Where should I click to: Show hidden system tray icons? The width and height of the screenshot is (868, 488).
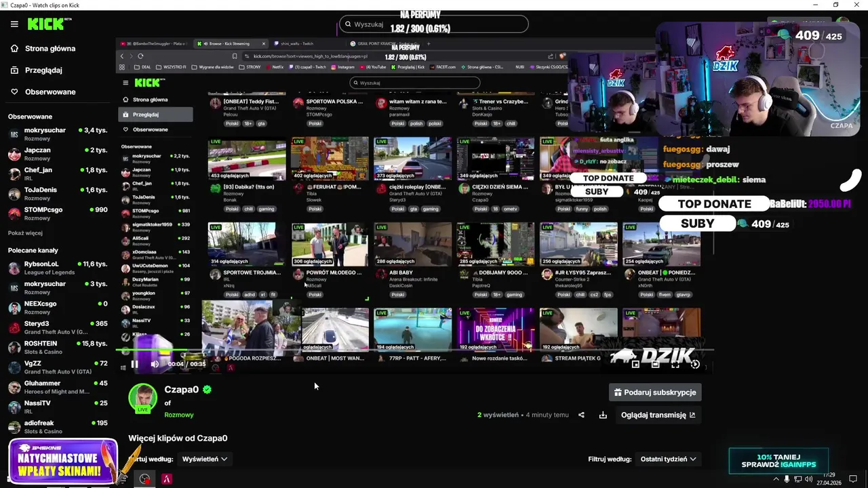pyautogui.click(x=776, y=479)
